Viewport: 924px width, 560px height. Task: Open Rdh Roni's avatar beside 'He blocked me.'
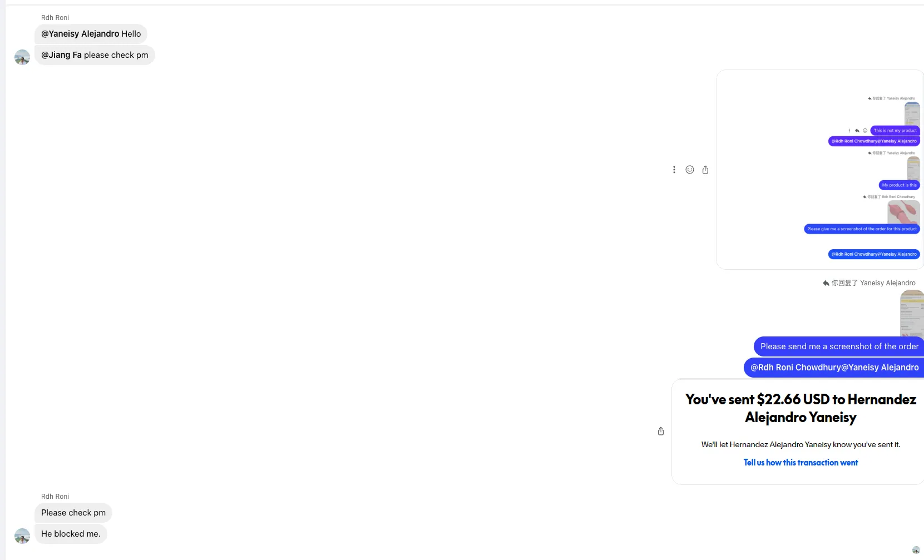pos(22,536)
